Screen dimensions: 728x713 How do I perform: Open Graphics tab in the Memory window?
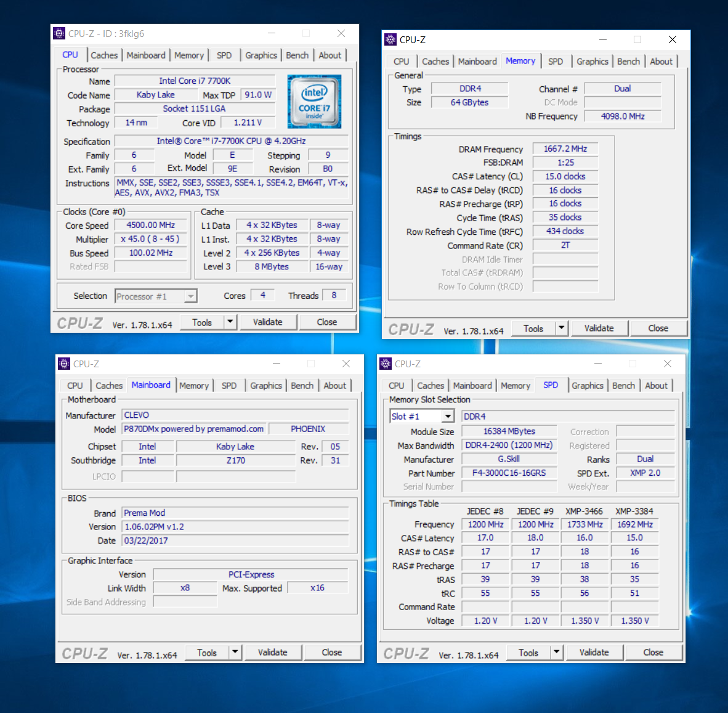[x=593, y=61]
